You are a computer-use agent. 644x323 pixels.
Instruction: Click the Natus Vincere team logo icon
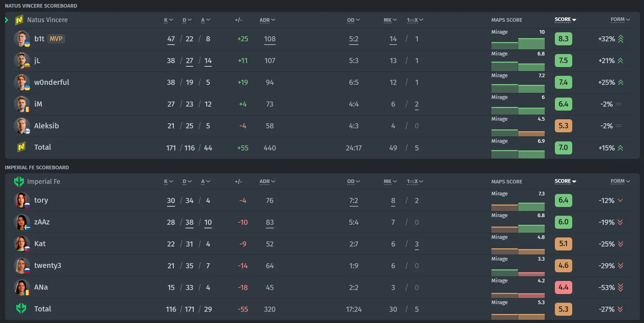(x=19, y=20)
